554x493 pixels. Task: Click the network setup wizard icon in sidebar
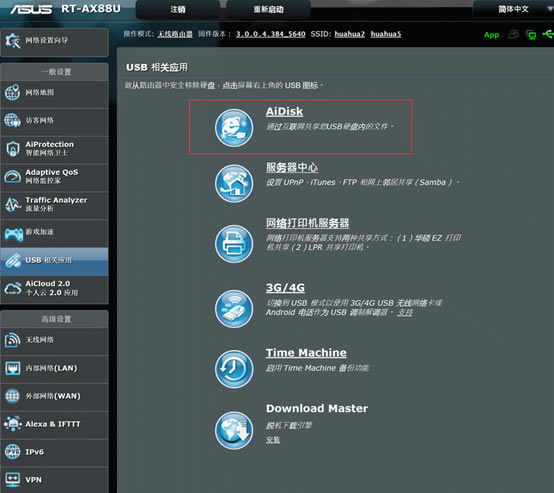pyautogui.click(x=13, y=41)
